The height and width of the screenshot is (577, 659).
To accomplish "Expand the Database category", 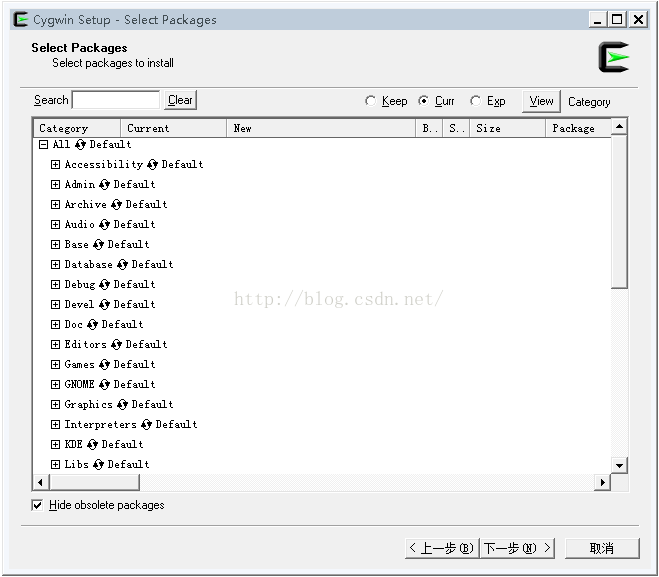I will (55, 265).
